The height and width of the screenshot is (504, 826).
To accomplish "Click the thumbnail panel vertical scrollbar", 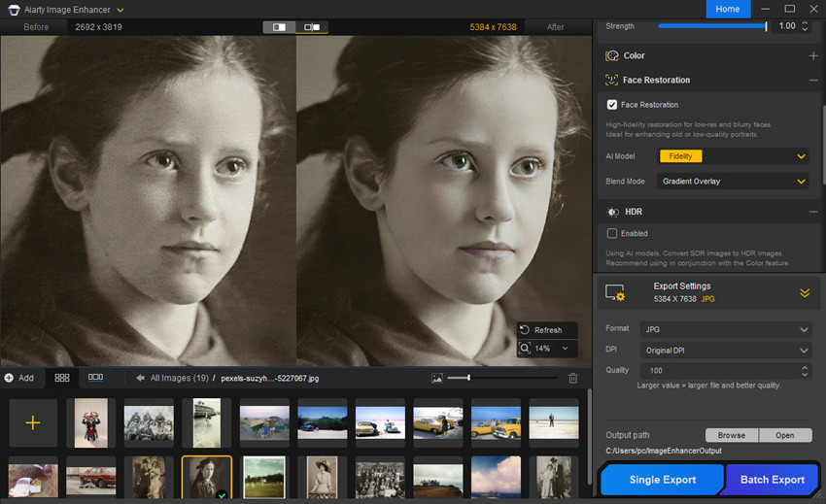I will [589, 436].
